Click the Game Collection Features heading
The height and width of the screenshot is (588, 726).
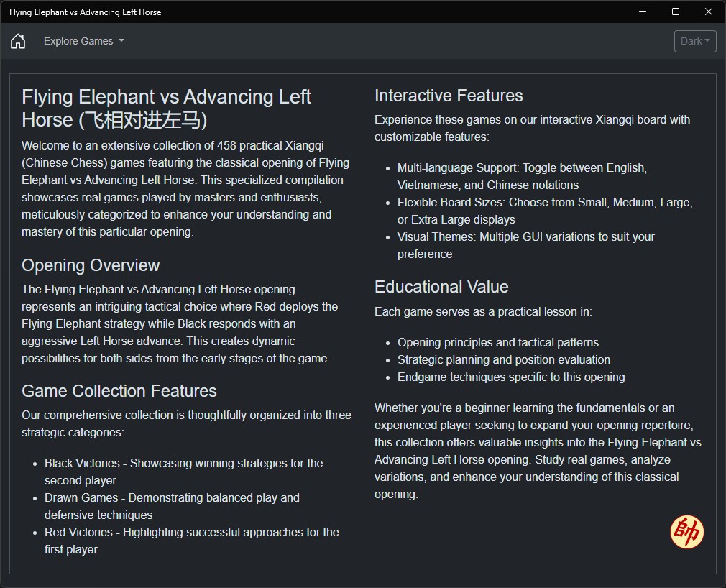coord(119,391)
